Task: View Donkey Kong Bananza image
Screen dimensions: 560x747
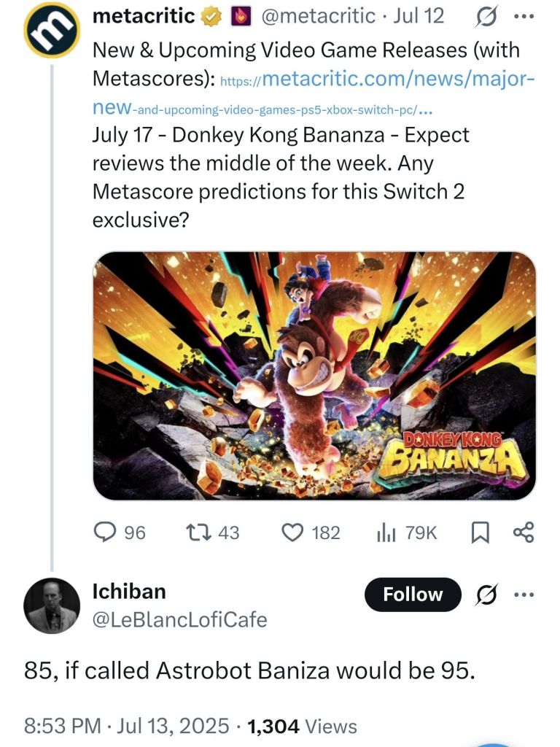Action: [x=314, y=376]
